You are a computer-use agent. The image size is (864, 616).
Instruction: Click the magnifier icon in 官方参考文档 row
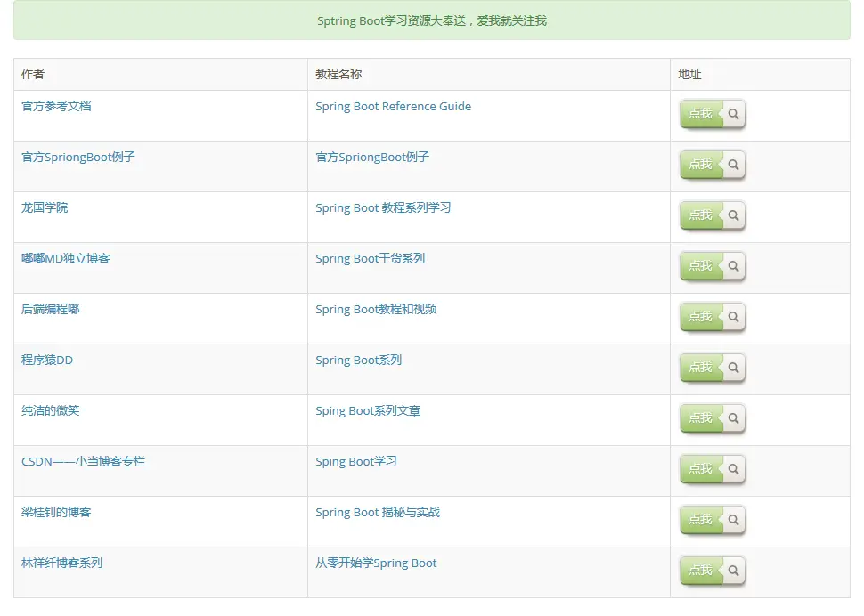click(733, 114)
